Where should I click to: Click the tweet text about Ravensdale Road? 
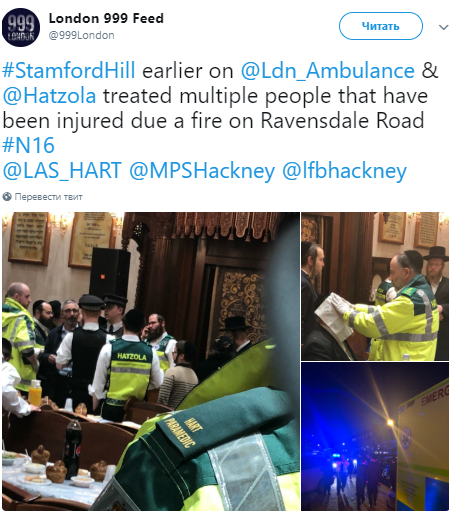click(x=220, y=108)
